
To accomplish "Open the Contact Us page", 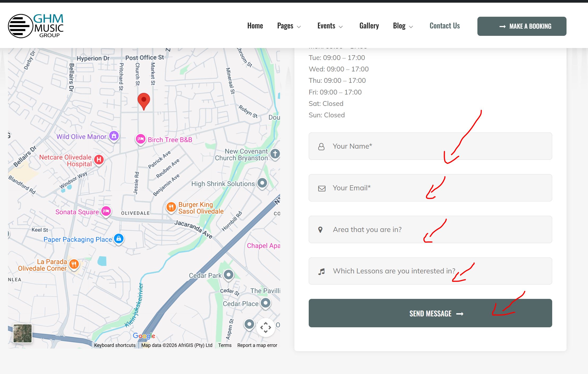I will (445, 26).
